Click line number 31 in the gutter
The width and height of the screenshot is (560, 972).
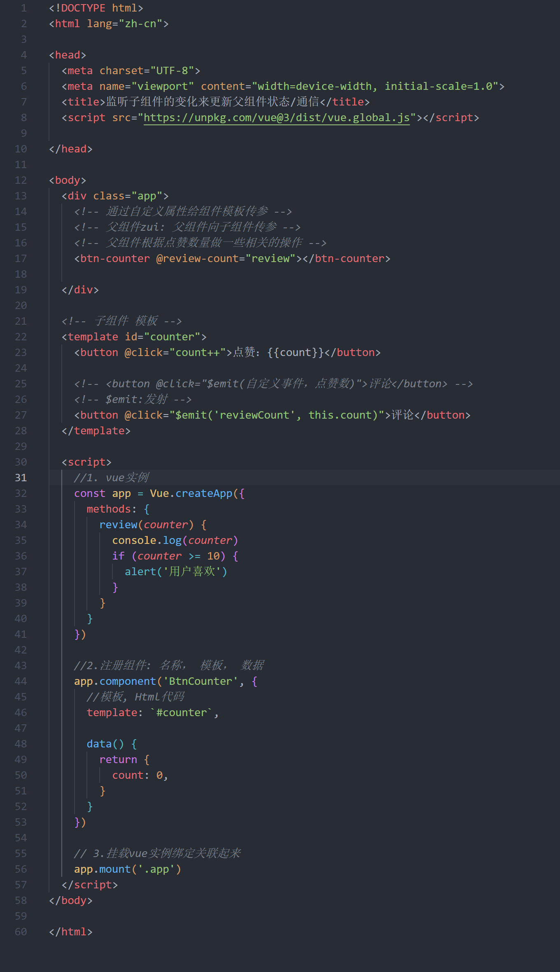21,478
